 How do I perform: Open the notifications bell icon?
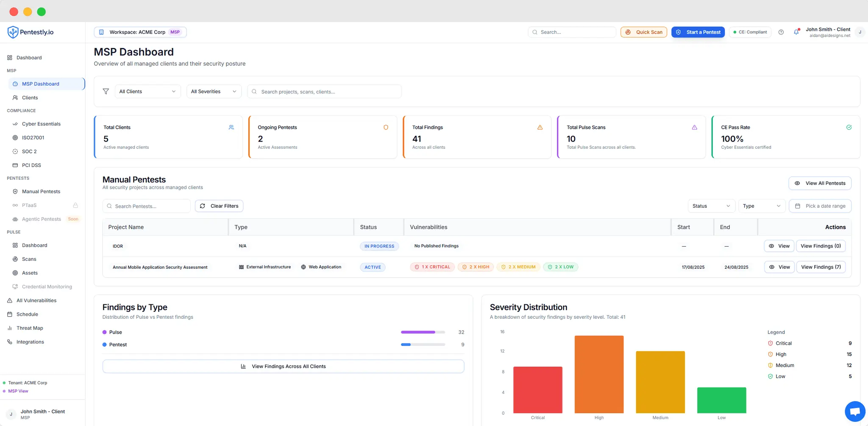point(796,32)
